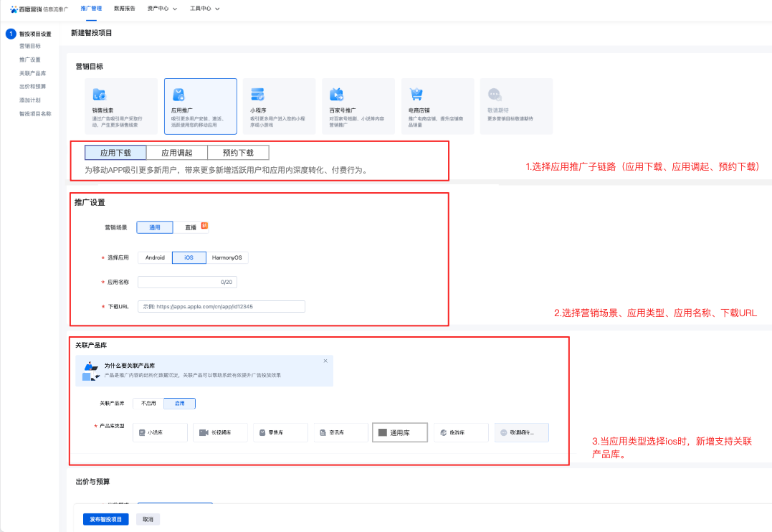Close the 为什么要关联产品库 info banner
The width and height of the screenshot is (772, 532).
click(x=325, y=361)
